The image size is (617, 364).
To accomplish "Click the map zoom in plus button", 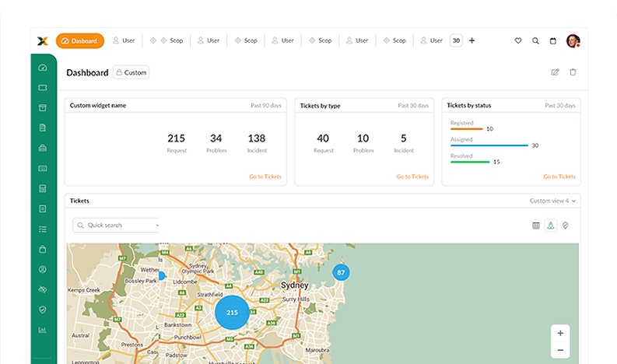I will coord(560,334).
